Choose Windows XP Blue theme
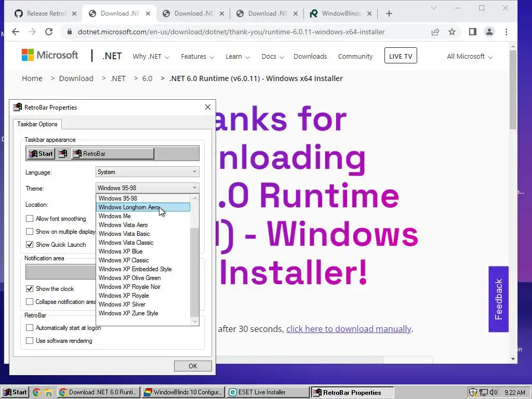532x399 pixels. 143,251
